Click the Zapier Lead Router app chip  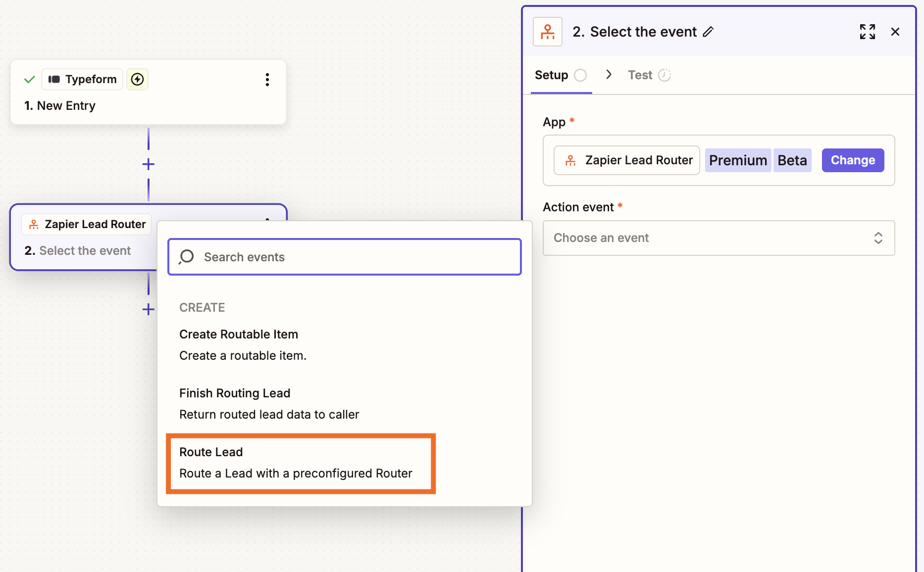pos(627,160)
